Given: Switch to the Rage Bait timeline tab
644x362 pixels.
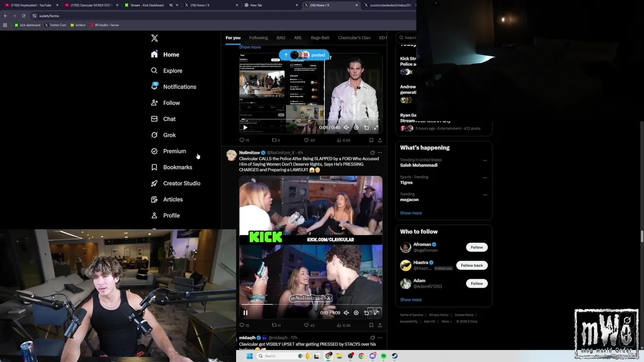Looking at the screenshot, I should tap(320, 38).
